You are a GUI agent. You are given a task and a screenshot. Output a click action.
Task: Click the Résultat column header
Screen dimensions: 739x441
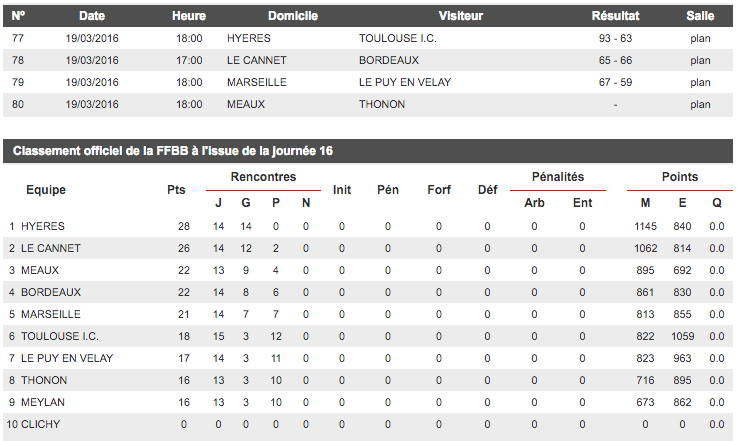pyautogui.click(x=615, y=16)
